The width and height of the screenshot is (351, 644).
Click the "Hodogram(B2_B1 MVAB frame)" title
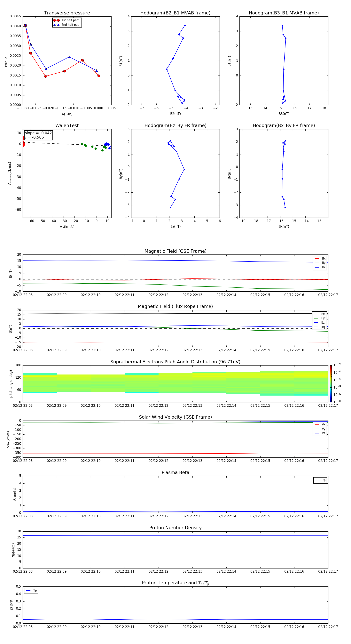[175, 13]
